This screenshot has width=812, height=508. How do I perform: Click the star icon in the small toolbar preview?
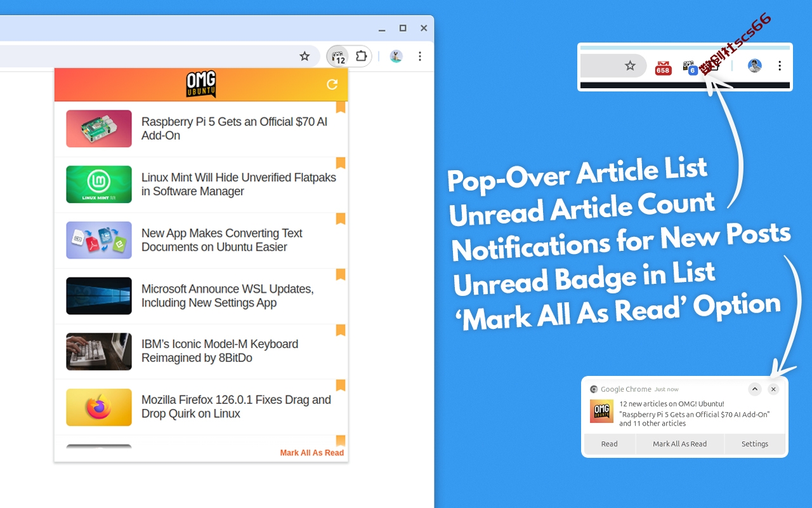click(x=630, y=65)
